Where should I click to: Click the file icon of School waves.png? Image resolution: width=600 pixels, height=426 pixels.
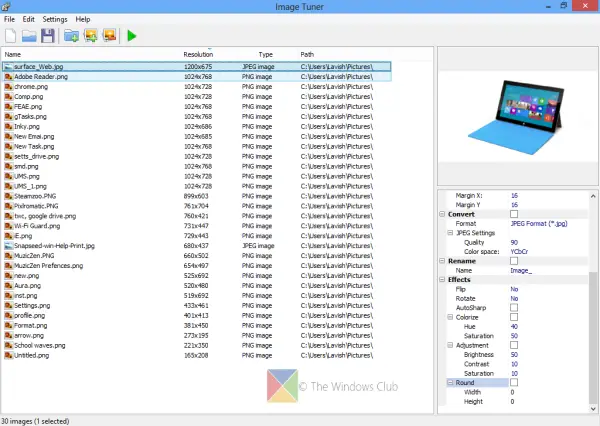coord(8,345)
